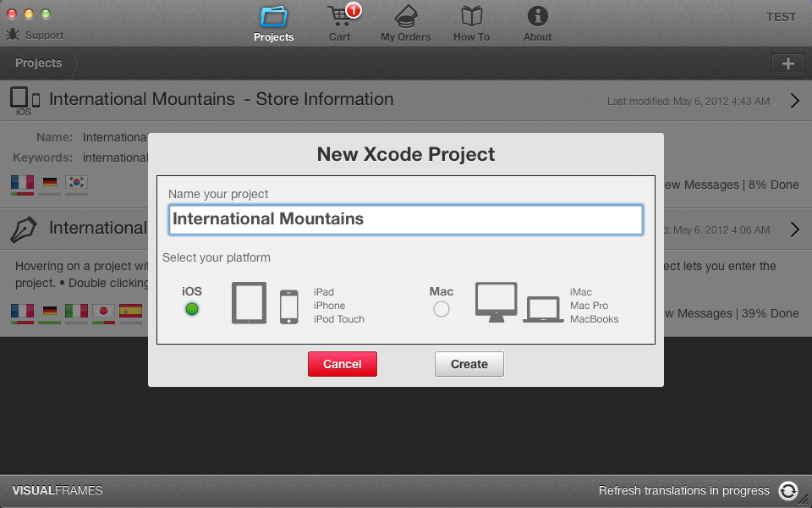Click the plus button to add project
812x508 pixels.
tap(788, 63)
